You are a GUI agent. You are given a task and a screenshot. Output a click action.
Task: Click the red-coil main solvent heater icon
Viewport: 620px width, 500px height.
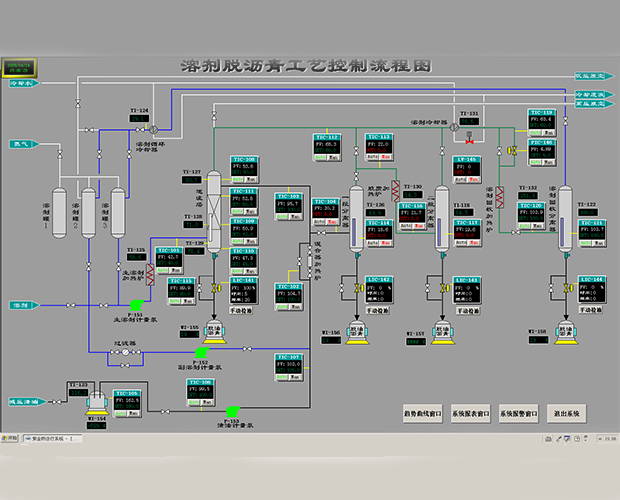point(150,274)
